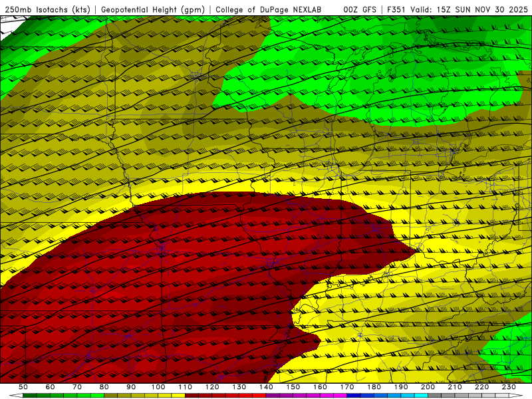Click the 'F351' forecast hour text
The height and width of the screenshot is (399, 532).
click(396, 9)
